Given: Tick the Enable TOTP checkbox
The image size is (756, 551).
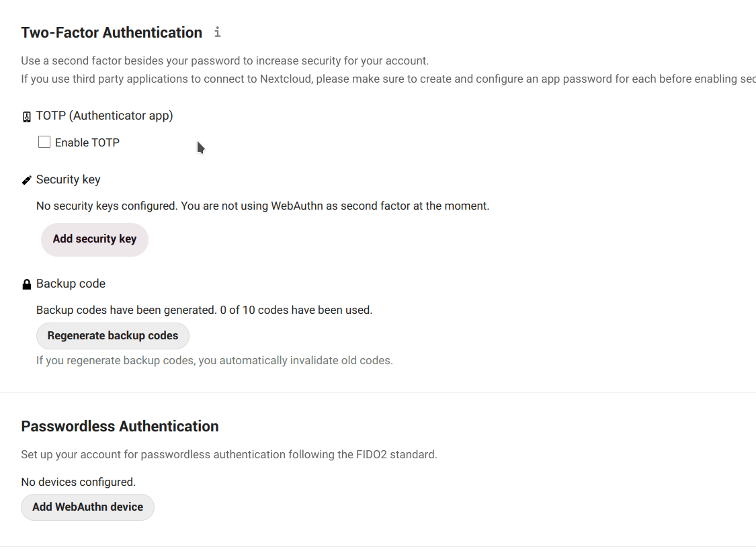Looking at the screenshot, I should (44, 142).
